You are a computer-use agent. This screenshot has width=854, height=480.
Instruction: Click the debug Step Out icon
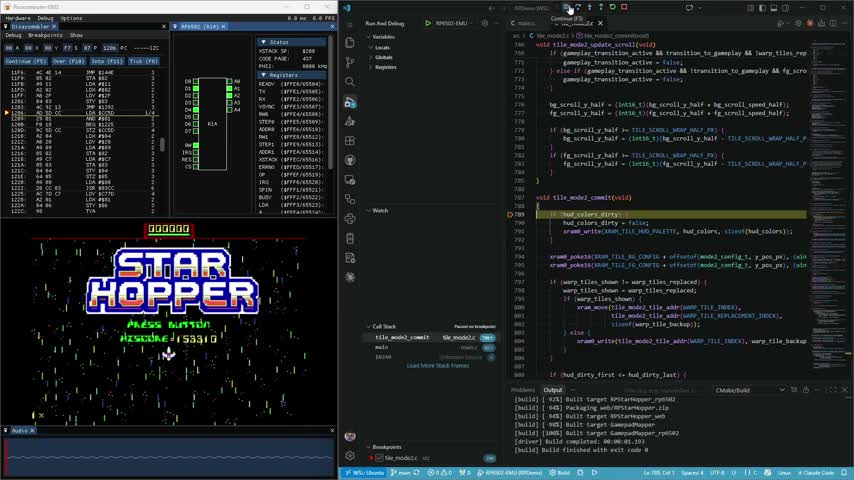pos(601,7)
